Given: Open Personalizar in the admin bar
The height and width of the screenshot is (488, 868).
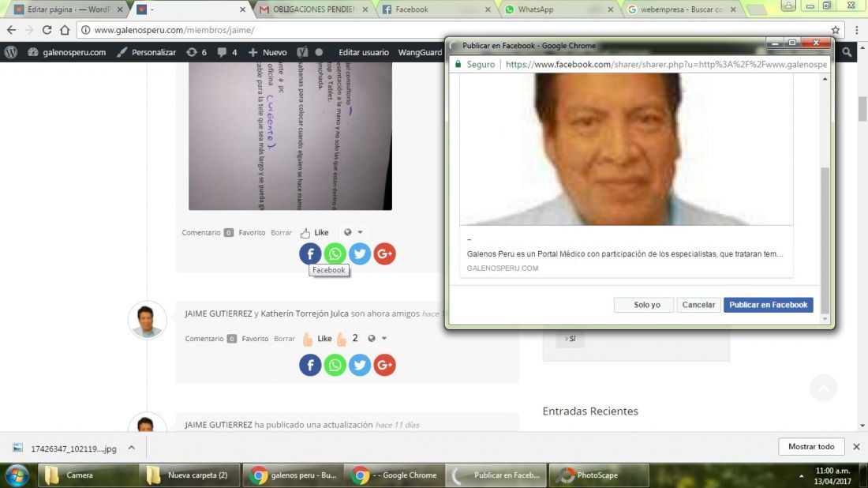Looking at the screenshot, I should [147, 52].
